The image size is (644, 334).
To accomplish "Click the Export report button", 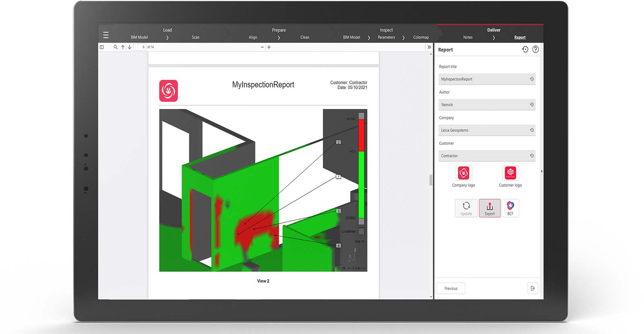I will pyautogui.click(x=489, y=208).
